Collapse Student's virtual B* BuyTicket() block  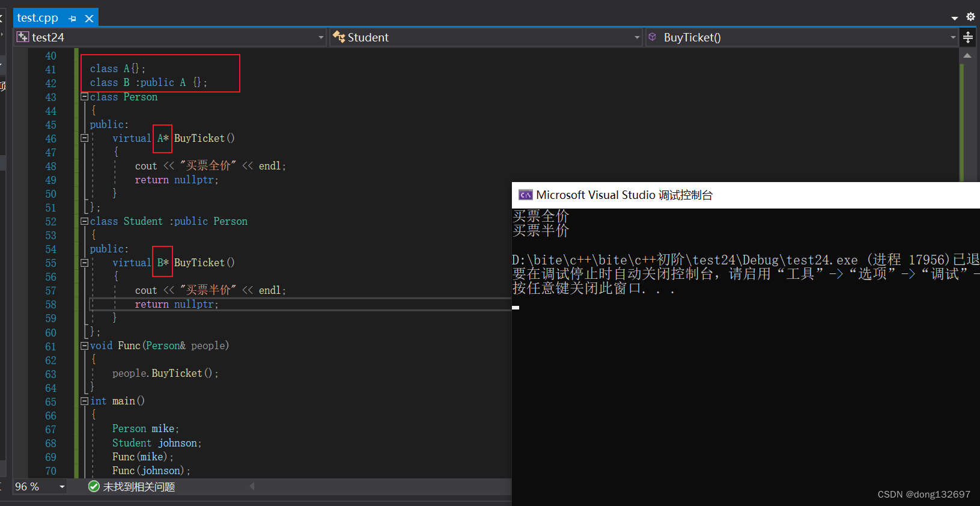click(85, 263)
